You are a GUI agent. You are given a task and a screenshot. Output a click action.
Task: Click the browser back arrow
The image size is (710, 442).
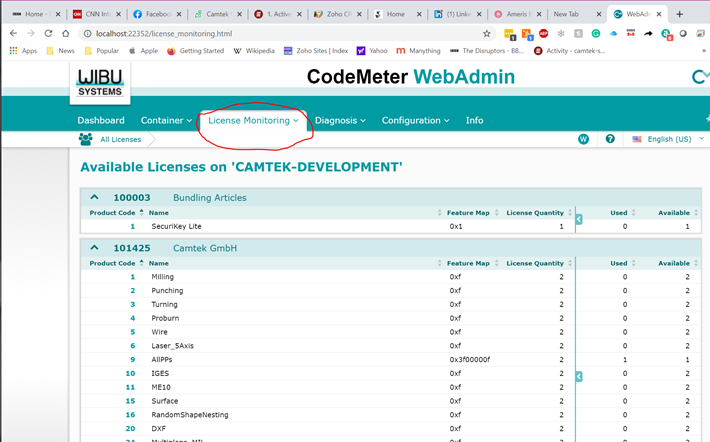coord(13,33)
